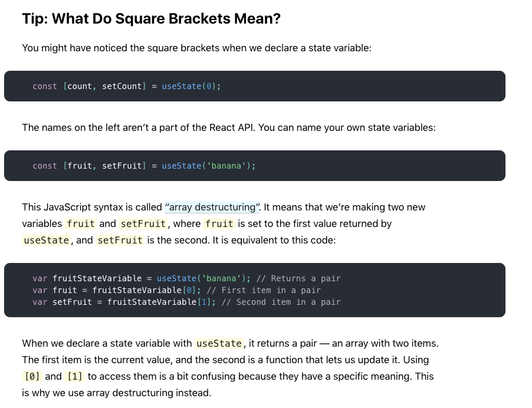Click setFruit in the const fruit code block

122,166
